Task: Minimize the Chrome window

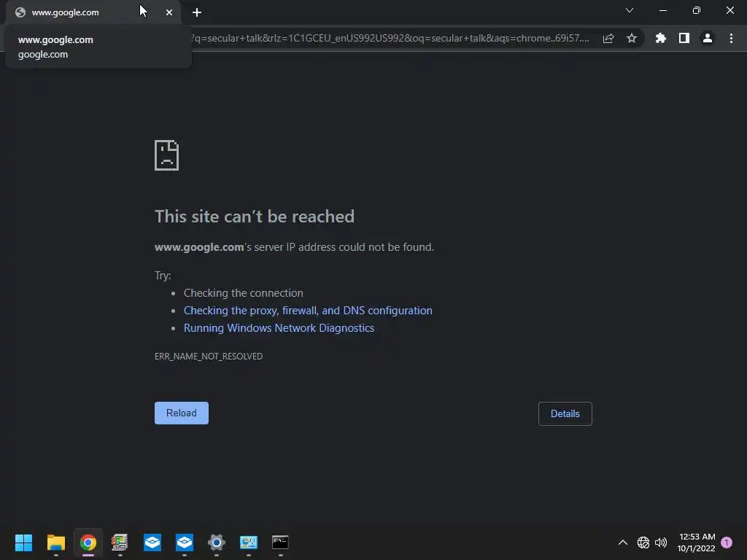Action: [662, 10]
